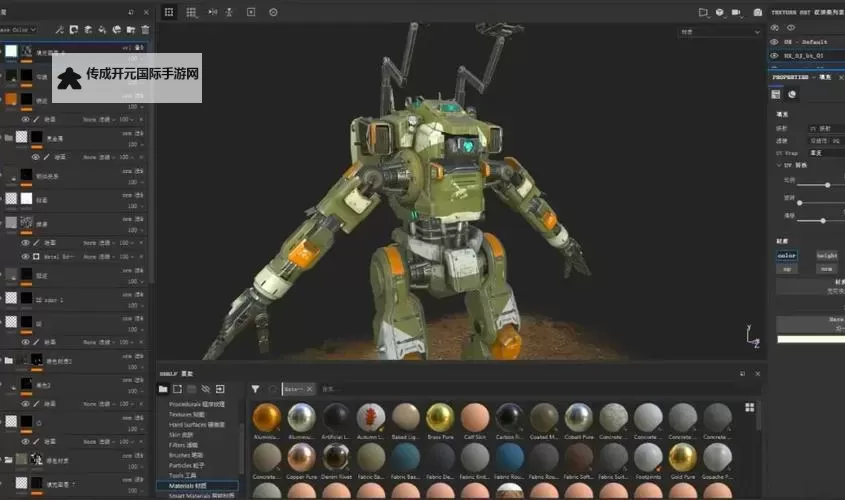Viewport: 845px width, 500px height.
Task: Select the Textures shelf category
Action: click(x=187, y=414)
